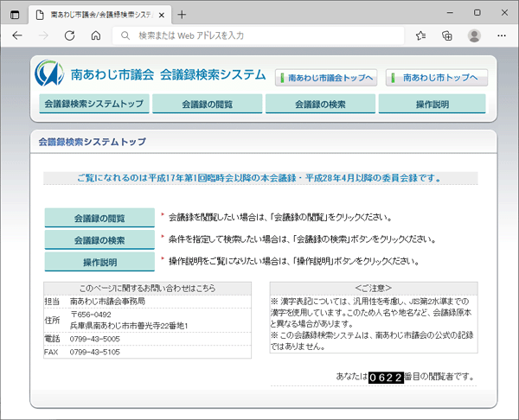The image size is (519, 420).
Task: Close the browser window
Action: [x=504, y=13]
